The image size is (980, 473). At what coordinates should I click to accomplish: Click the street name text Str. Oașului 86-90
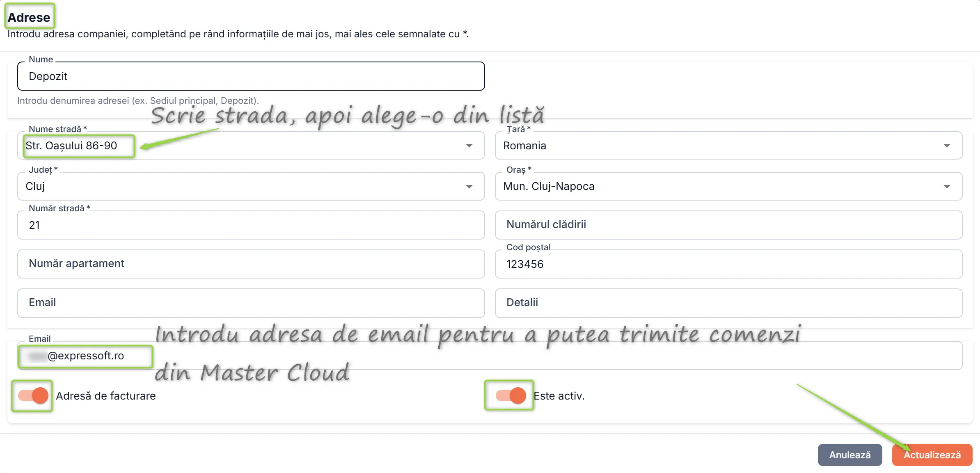(x=71, y=146)
